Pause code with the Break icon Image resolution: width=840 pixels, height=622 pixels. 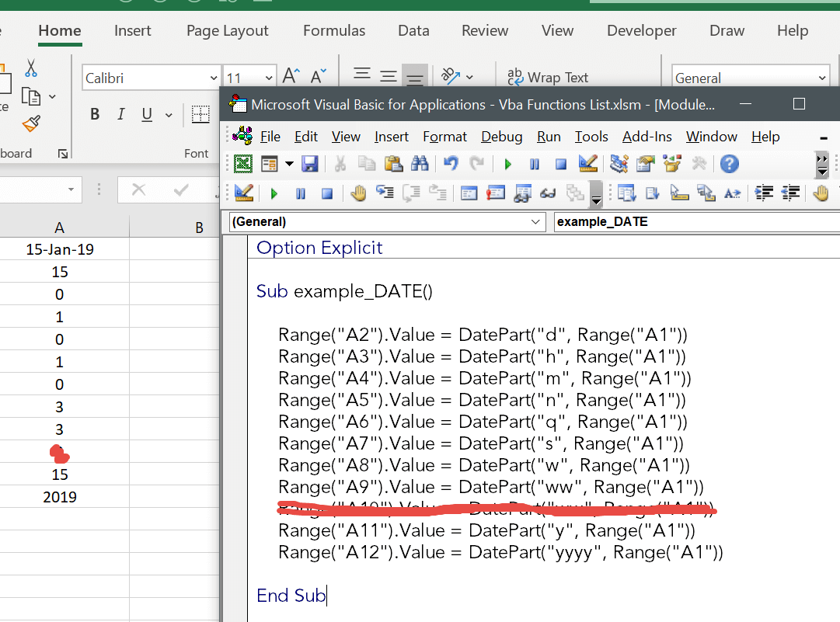[x=534, y=164]
